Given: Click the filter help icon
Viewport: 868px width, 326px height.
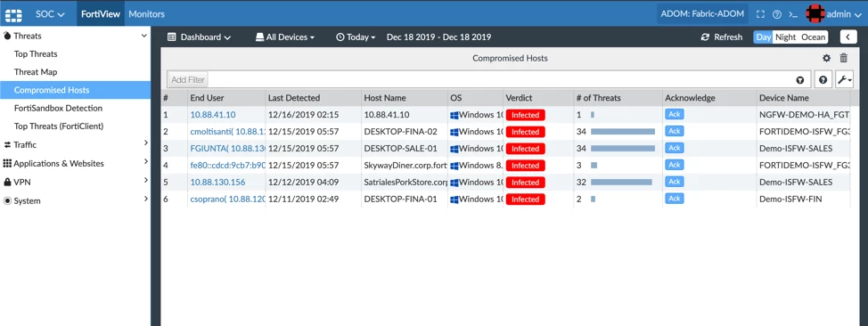Looking at the screenshot, I should [x=823, y=79].
